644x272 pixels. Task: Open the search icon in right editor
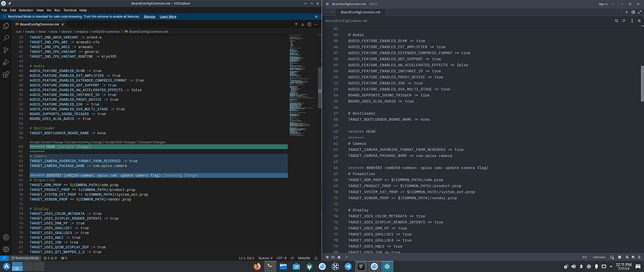pos(616,20)
